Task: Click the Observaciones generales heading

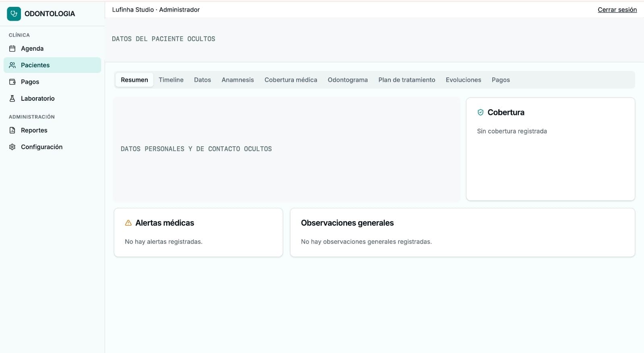Action: tap(347, 223)
